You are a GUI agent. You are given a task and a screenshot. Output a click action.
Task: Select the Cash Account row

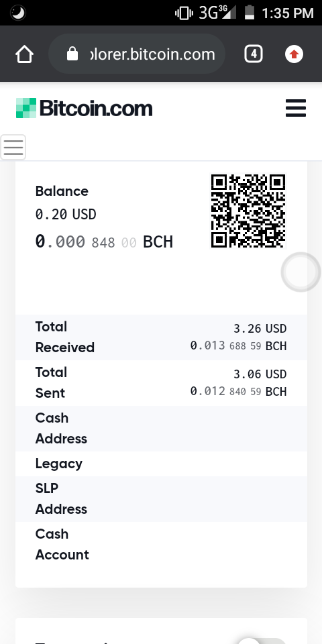(x=161, y=544)
